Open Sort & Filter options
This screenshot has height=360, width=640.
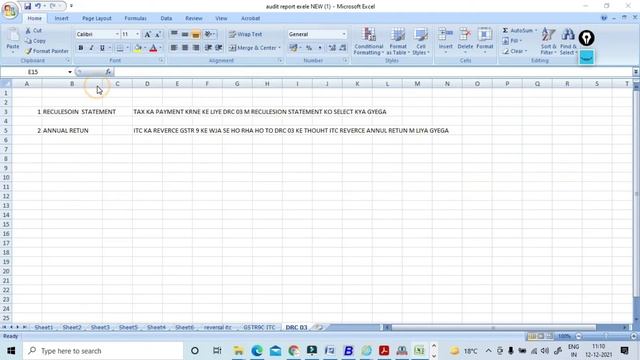548,42
